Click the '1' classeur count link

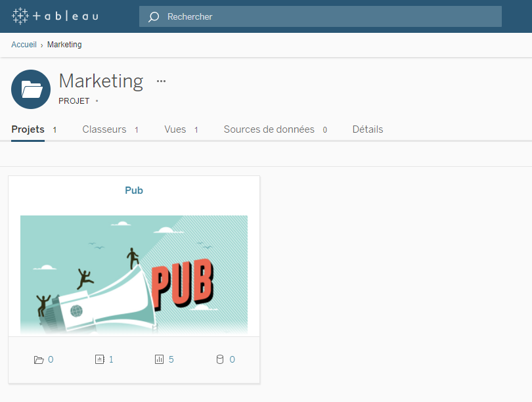pos(111,359)
